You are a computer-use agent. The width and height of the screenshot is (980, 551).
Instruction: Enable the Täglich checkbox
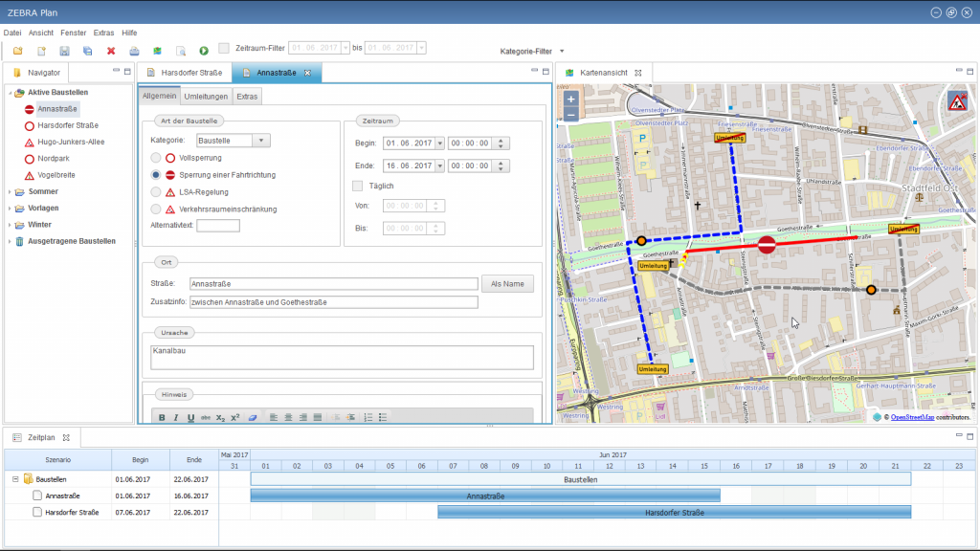tap(358, 186)
